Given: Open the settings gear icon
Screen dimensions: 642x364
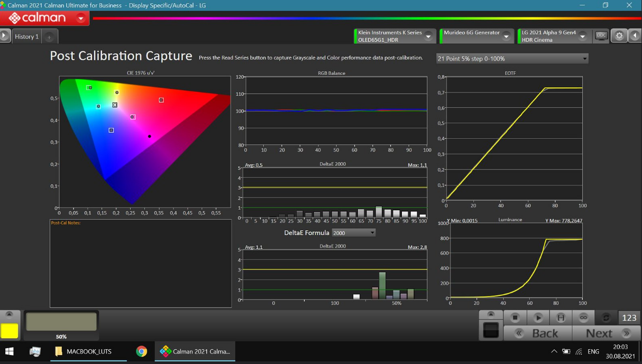Looking at the screenshot, I should pyautogui.click(x=619, y=36).
